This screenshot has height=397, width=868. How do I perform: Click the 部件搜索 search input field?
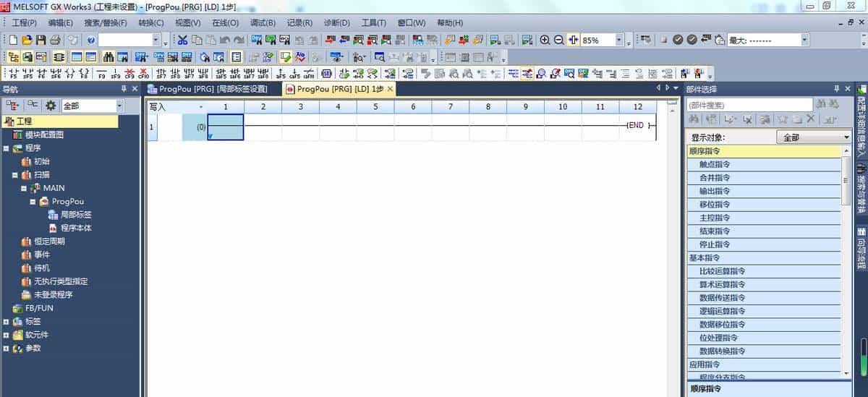tap(749, 106)
